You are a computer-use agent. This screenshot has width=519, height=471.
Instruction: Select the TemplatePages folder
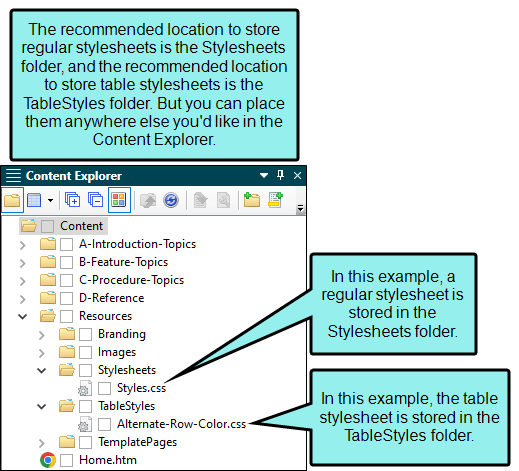point(137,442)
